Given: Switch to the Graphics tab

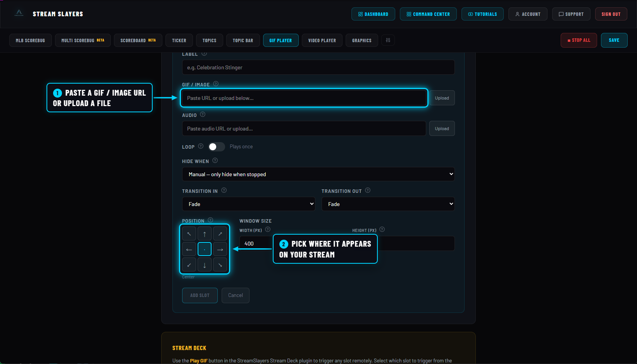Looking at the screenshot, I should 362,40.
